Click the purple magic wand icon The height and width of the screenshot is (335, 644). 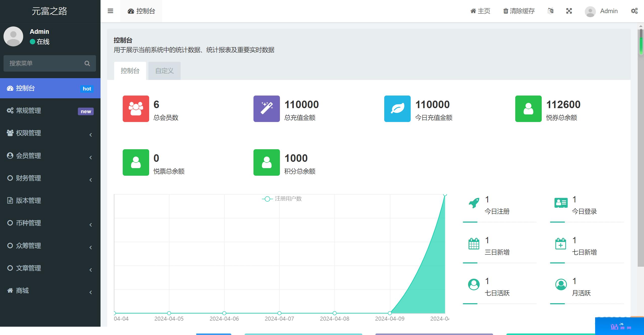pos(267,109)
